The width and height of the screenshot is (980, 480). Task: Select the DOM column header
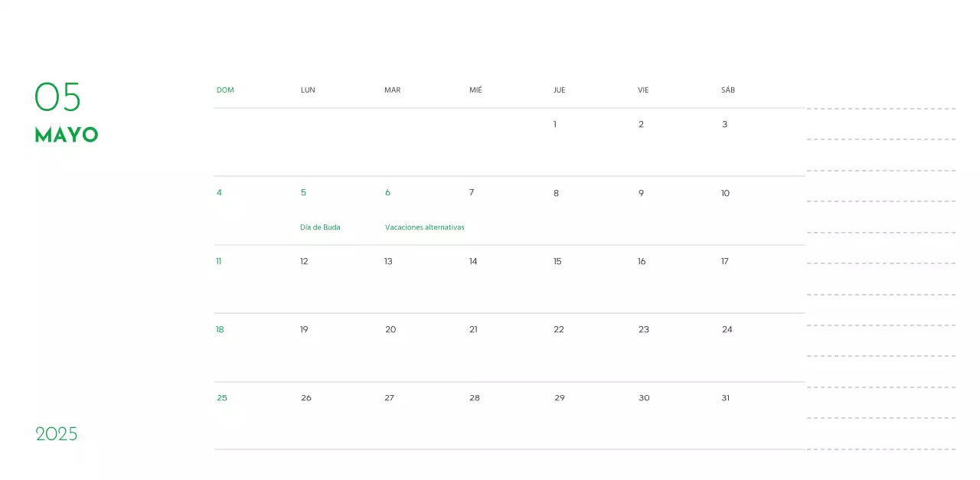225,90
